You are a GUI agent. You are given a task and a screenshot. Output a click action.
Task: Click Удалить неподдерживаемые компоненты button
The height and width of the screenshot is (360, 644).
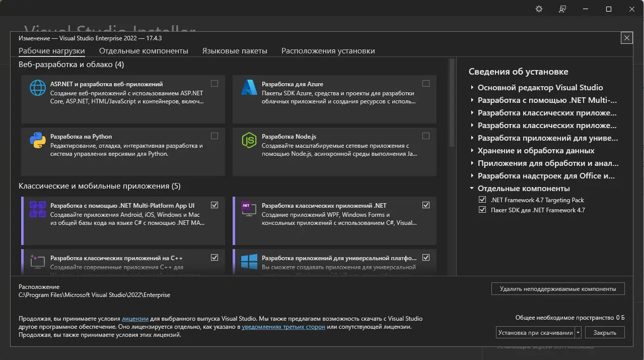coord(557,289)
